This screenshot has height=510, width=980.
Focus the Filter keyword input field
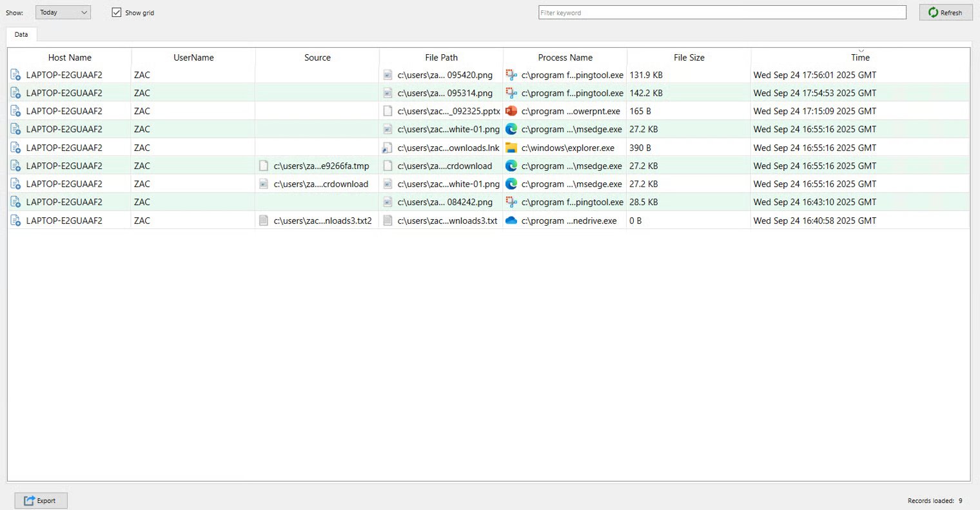click(722, 12)
